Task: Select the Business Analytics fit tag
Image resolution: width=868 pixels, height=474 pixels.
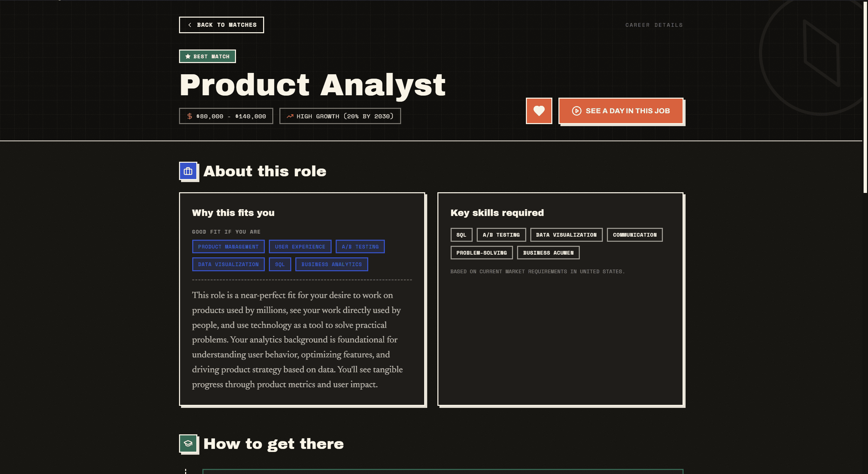Action: tap(332, 264)
